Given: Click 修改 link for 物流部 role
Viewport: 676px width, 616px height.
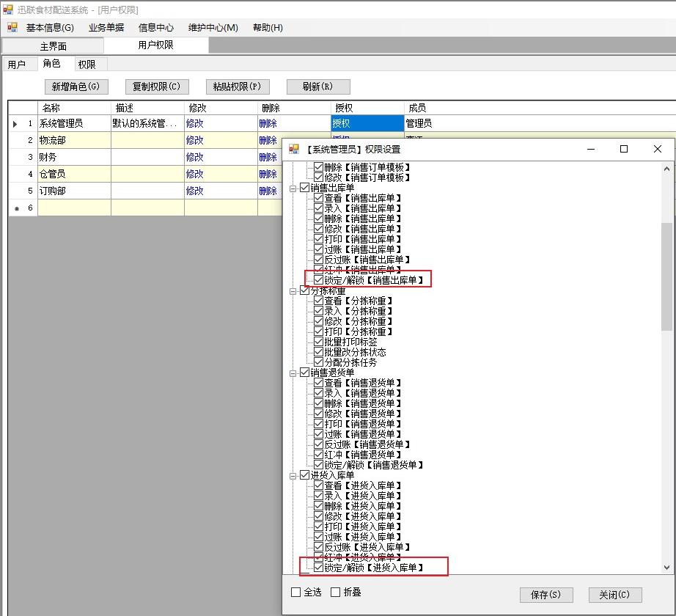Looking at the screenshot, I should tap(194, 140).
